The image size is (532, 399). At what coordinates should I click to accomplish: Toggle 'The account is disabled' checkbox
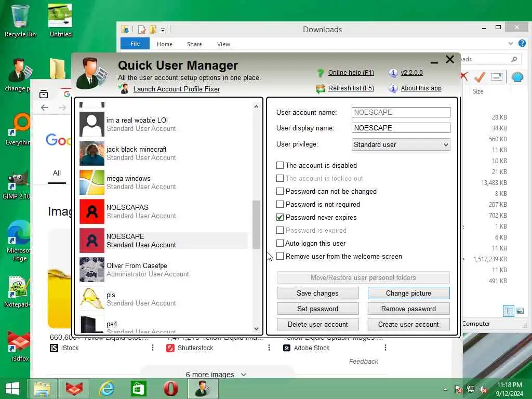coord(280,165)
